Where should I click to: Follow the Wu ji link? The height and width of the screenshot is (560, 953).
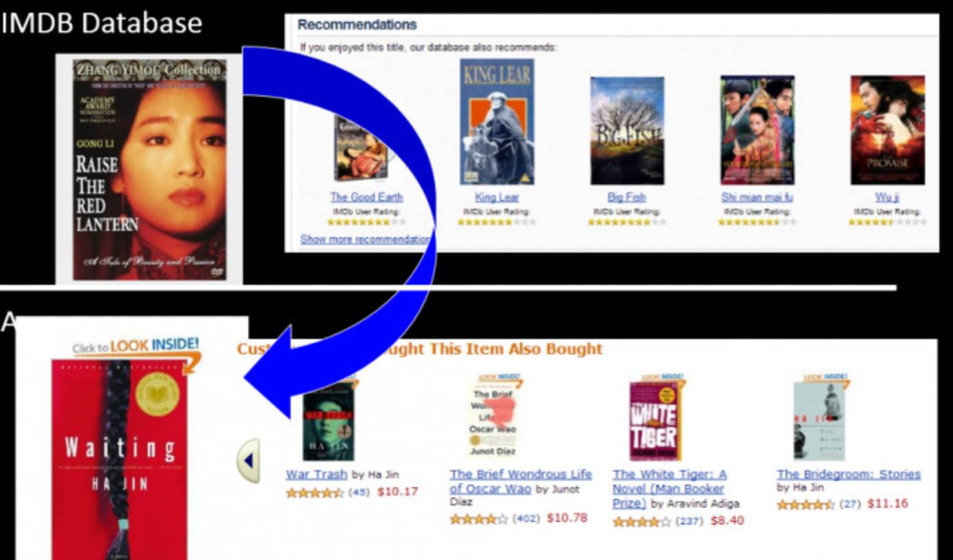click(887, 197)
